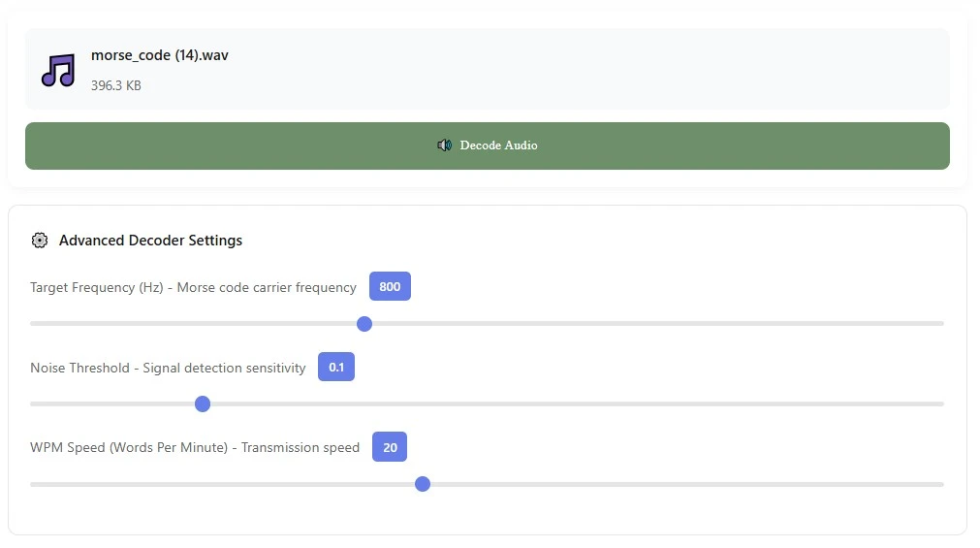
Task: Select the Noise Threshold slider knob
Action: pos(203,403)
